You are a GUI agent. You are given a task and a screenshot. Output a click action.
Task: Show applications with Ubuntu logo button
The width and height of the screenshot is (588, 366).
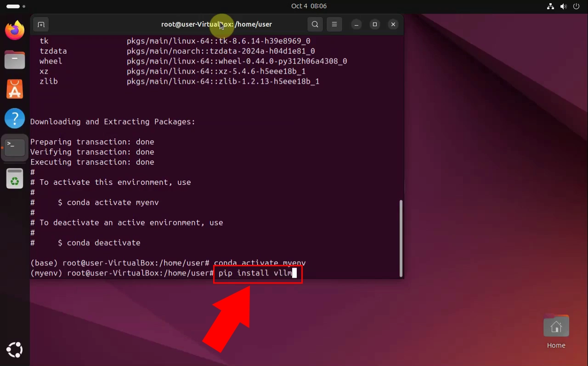click(x=15, y=350)
